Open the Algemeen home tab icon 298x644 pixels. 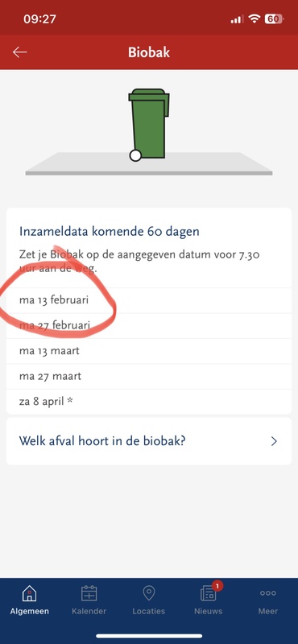(x=29, y=593)
